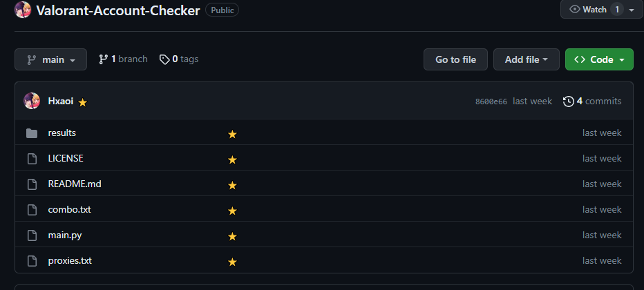Open the Watch options dropdown arrow
Image resolution: width=644 pixels, height=290 pixels.
pyautogui.click(x=632, y=10)
